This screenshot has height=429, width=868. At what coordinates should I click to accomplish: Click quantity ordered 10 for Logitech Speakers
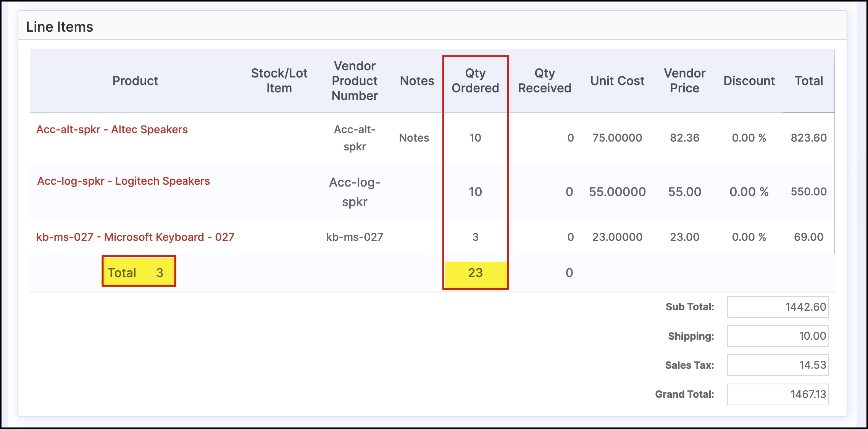475,192
